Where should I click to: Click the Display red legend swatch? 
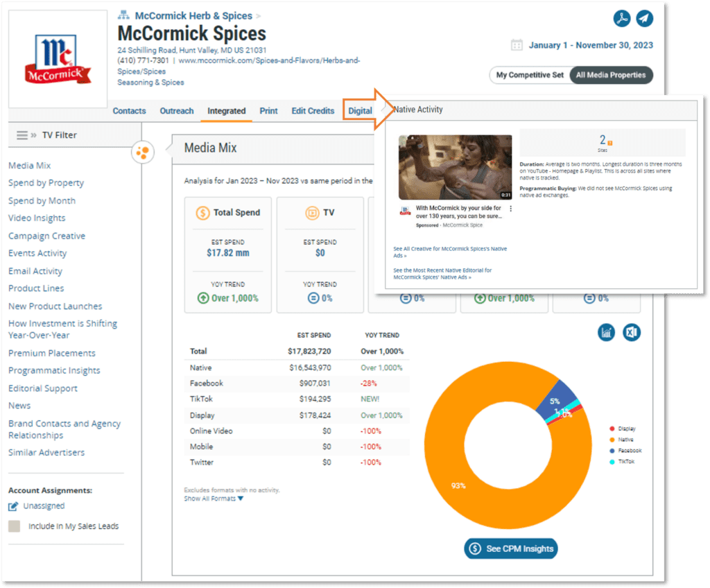point(612,429)
